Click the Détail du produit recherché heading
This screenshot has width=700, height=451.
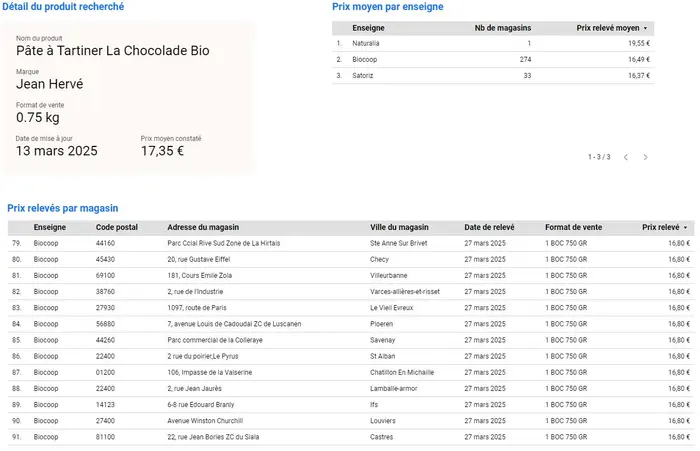(63, 7)
